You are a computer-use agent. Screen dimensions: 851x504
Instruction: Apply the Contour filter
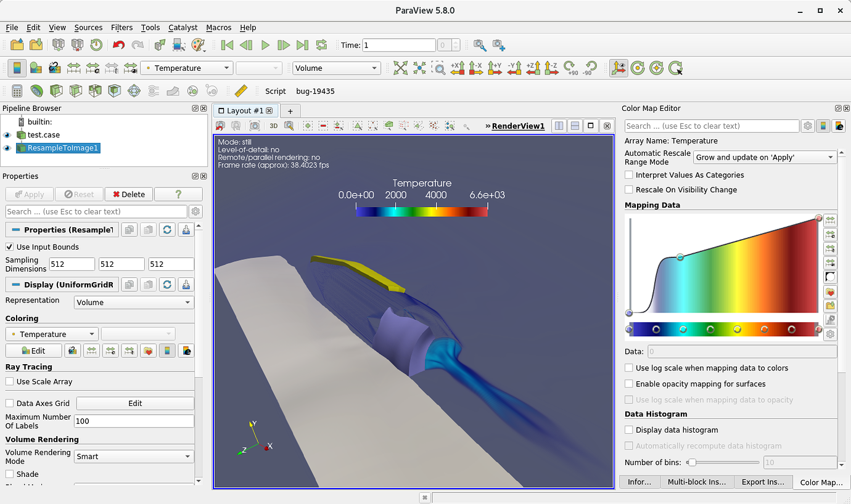pos(36,91)
